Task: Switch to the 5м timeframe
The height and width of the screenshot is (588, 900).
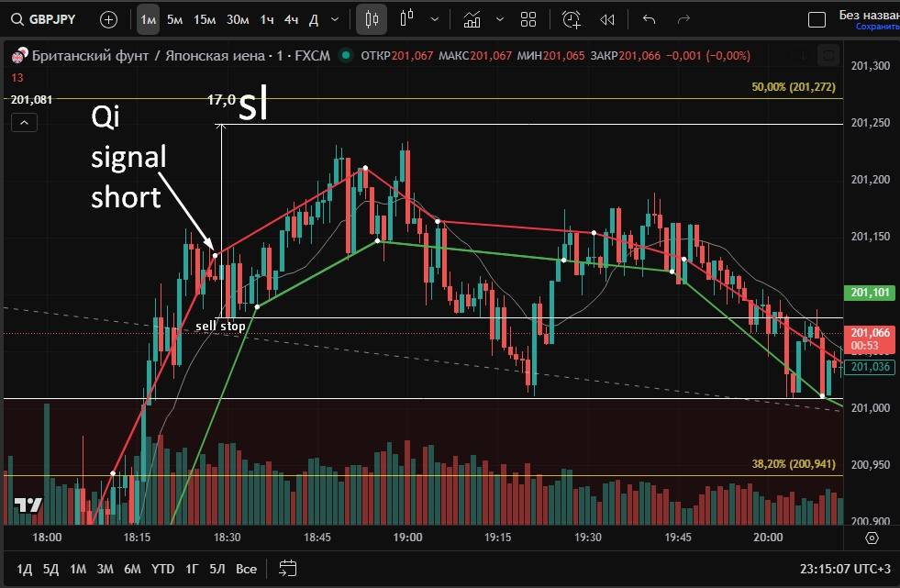Action: pyautogui.click(x=174, y=19)
